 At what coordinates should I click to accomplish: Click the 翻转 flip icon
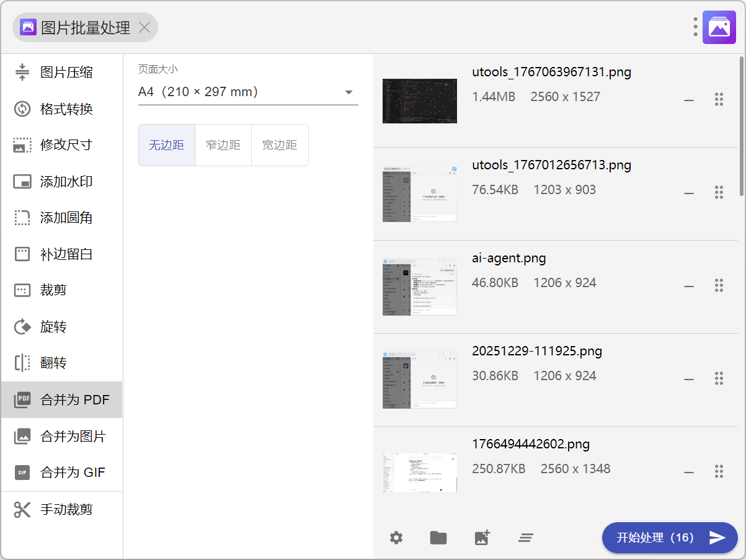pyautogui.click(x=22, y=363)
